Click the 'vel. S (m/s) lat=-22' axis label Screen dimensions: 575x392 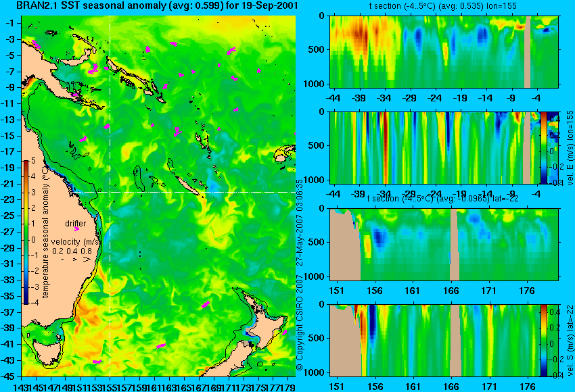coord(570,341)
